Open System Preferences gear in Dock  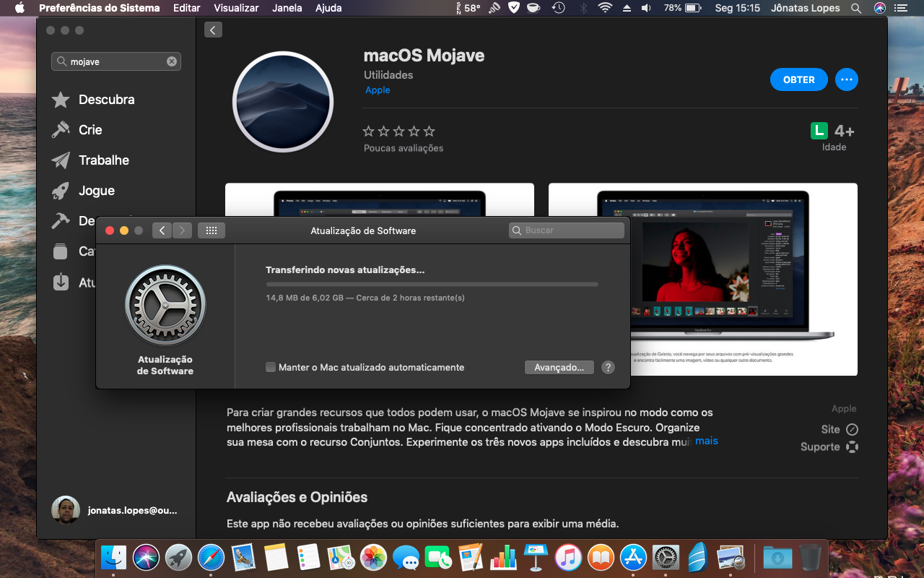tap(666, 558)
